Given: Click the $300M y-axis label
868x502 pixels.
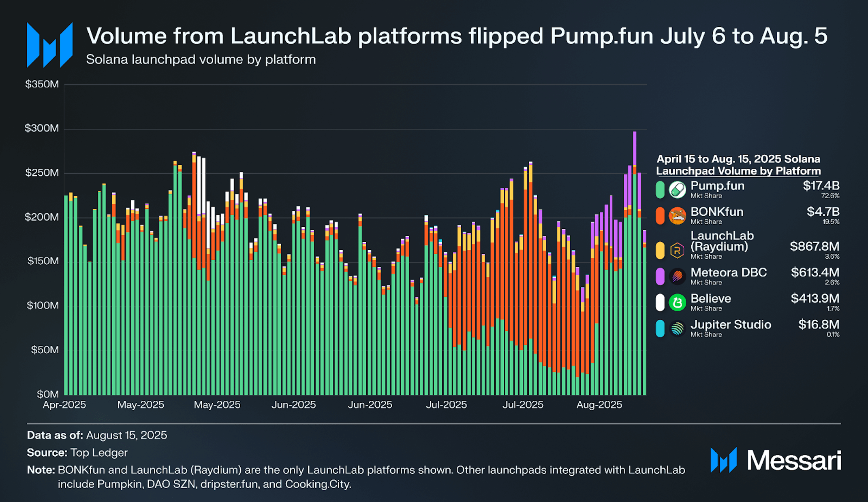Looking at the screenshot, I should (42, 128).
